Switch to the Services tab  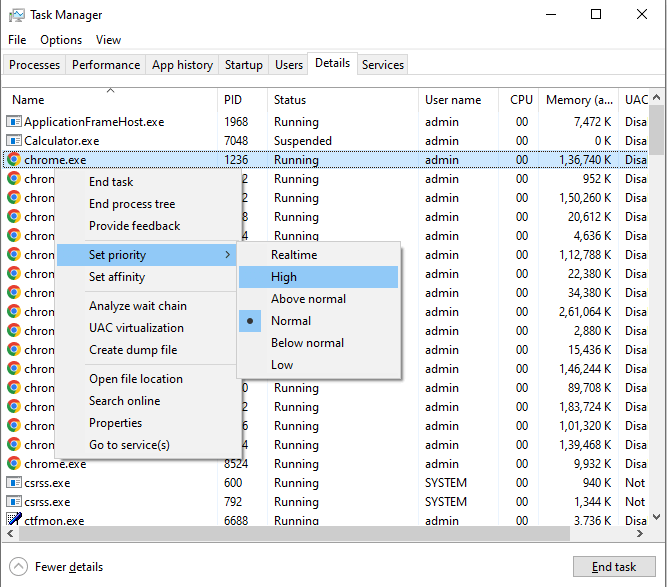tap(383, 65)
